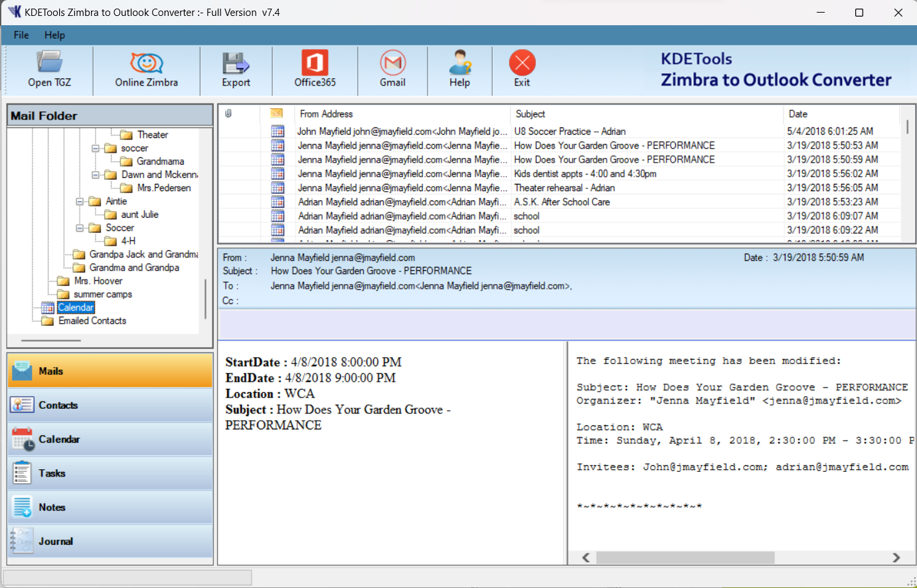Click the Journal notebook icon
Viewport: 917px width, 588px height.
click(x=22, y=541)
